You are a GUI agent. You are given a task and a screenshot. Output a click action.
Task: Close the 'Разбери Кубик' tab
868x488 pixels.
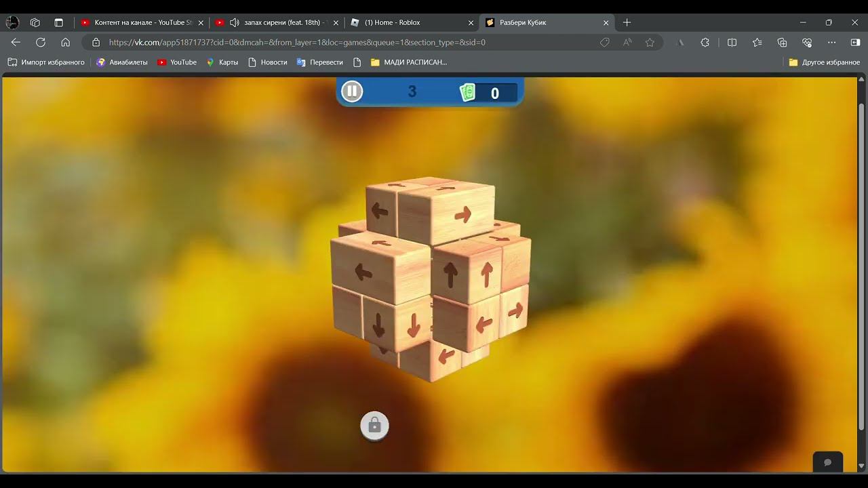(606, 22)
